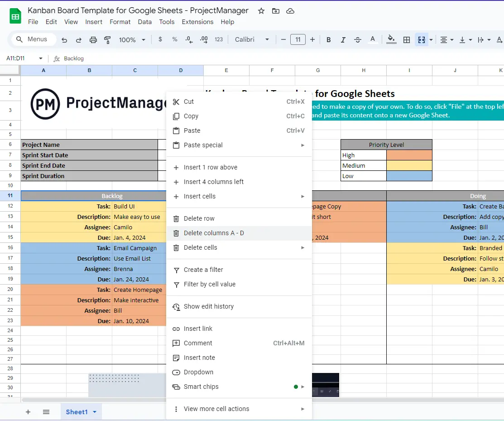
Task: Select Dropdown option in context menu
Action: click(x=239, y=372)
